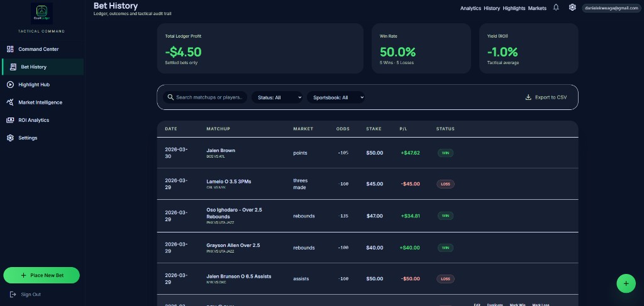The width and height of the screenshot is (644, 306).
Task: Click the Court Ledger logo
Action: click(42, 14)
